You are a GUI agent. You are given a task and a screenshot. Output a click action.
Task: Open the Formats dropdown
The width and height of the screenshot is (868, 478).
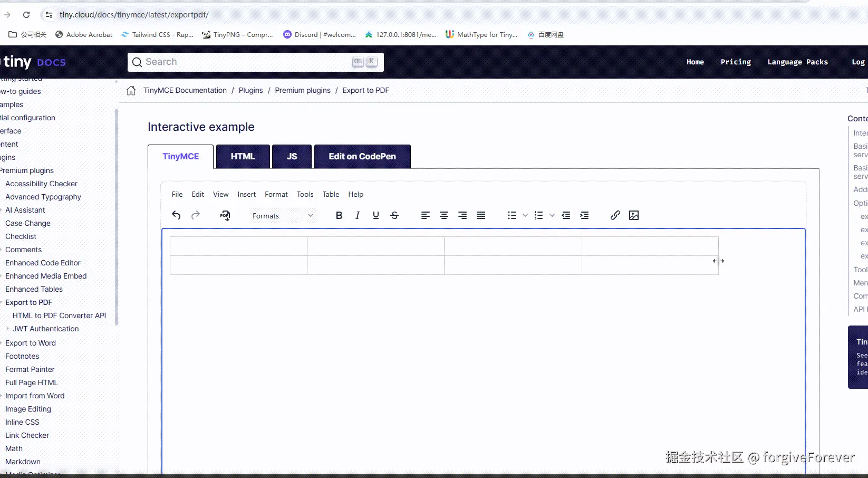(x=283, y=215)
